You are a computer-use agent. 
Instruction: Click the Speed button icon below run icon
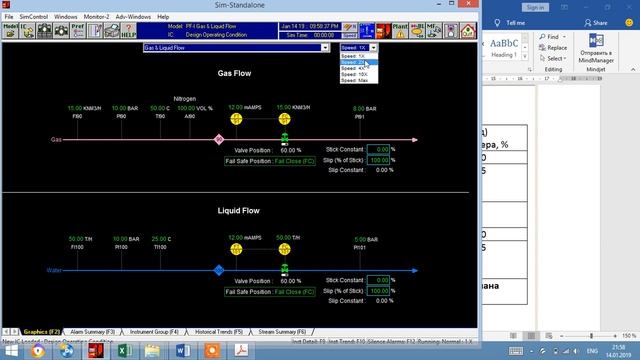(350, 36)
